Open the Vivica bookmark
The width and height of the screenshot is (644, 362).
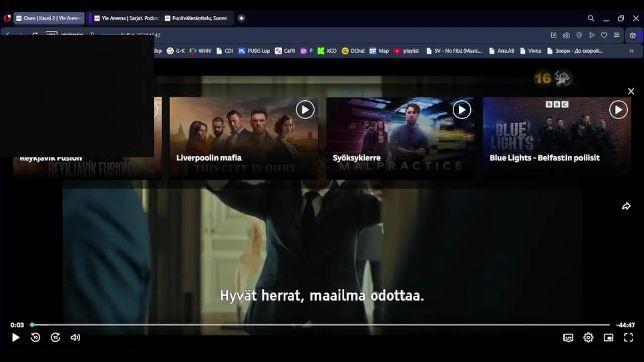point(531,51)
